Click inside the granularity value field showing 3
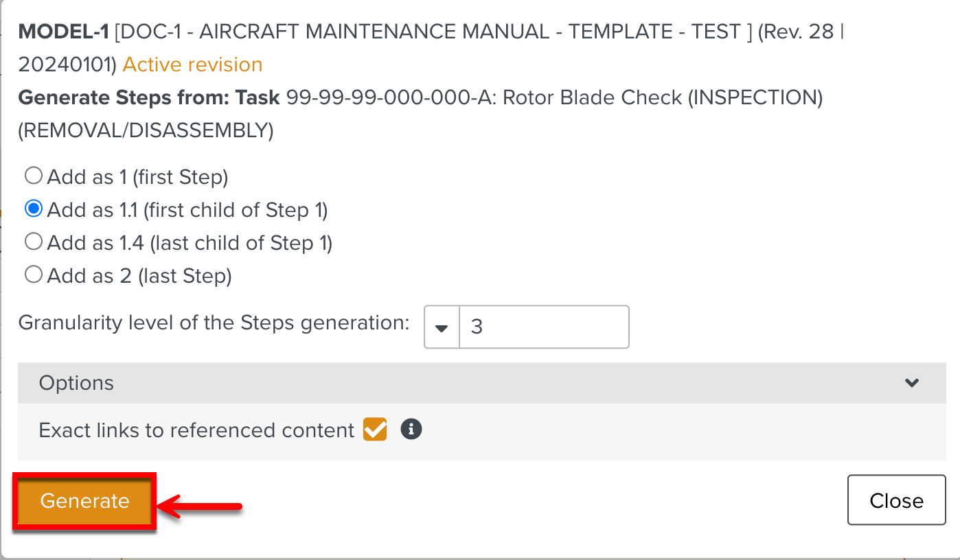The width and height of the screenshot is (960, 560). coord(542,327)
